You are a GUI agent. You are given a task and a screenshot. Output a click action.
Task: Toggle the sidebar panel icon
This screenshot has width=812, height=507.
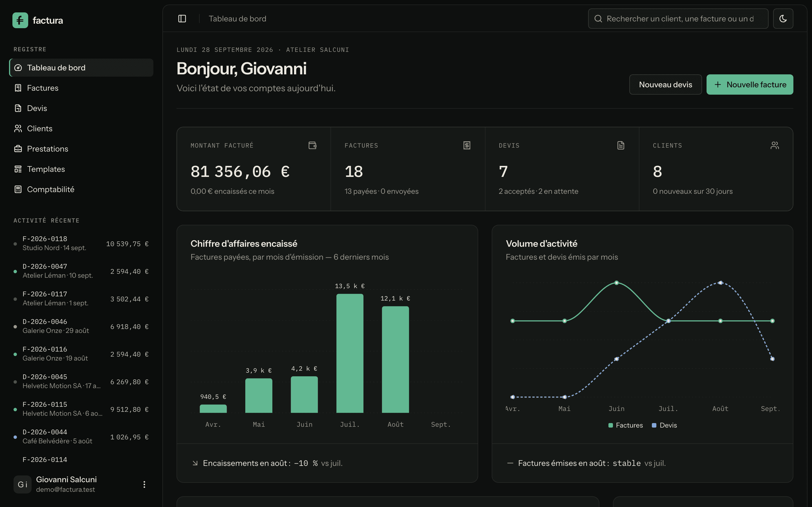182,19
